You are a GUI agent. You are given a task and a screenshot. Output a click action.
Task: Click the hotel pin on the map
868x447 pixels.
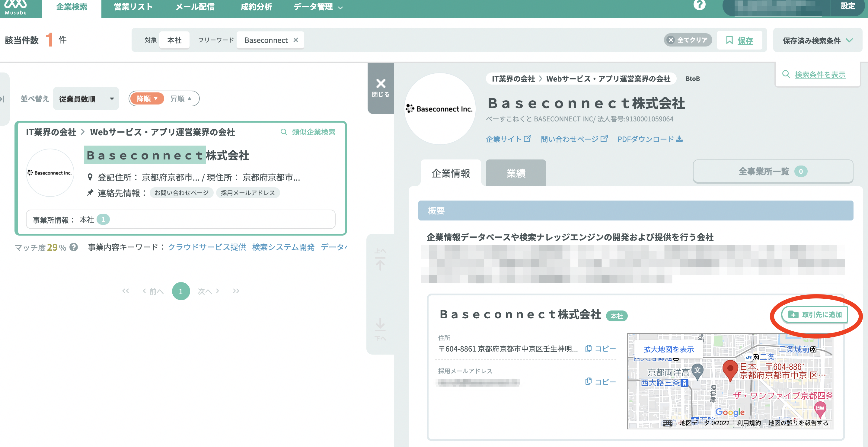click(x=820, y=409)
